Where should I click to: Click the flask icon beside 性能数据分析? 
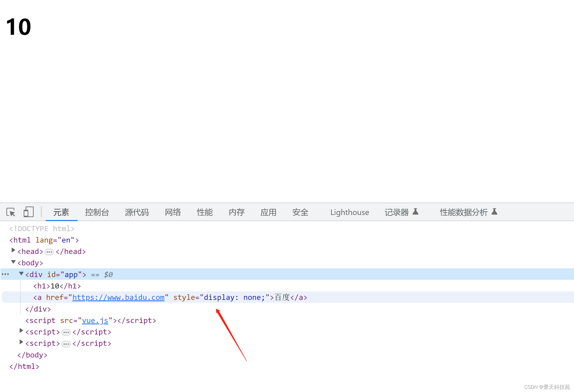point(494,212)
